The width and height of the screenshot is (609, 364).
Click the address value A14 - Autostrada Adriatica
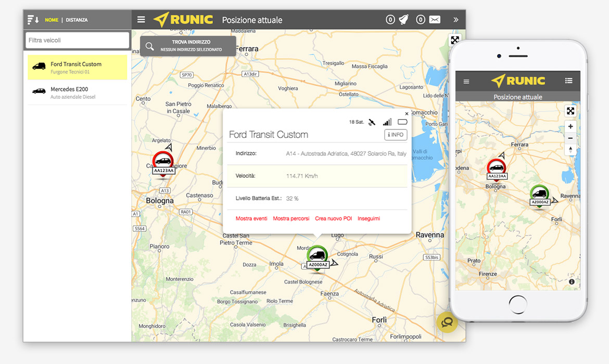tap(346, 154)
